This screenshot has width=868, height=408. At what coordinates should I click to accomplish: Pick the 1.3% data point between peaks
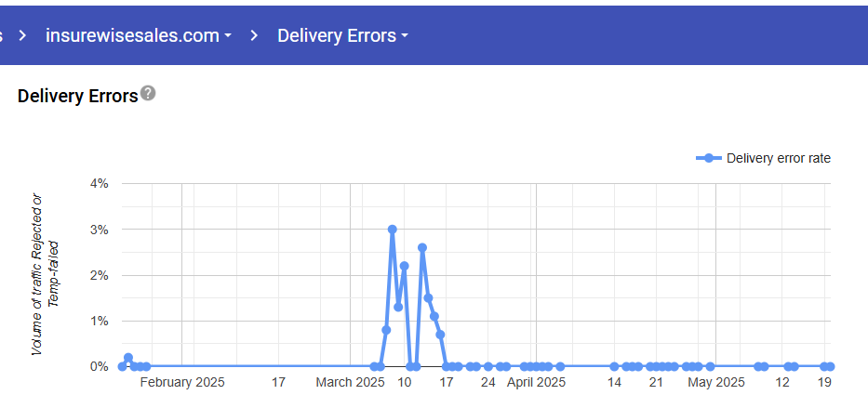pyautogui.click(x=398, y=307)
